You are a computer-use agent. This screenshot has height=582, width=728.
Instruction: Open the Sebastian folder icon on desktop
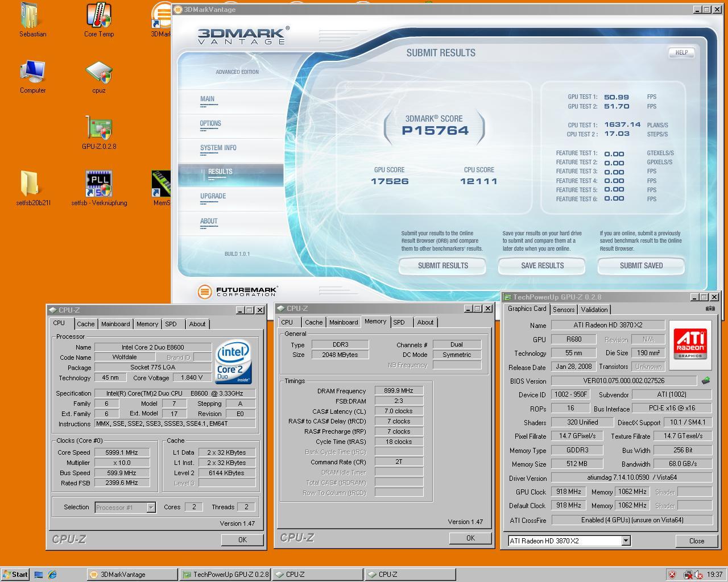(31, 20)
